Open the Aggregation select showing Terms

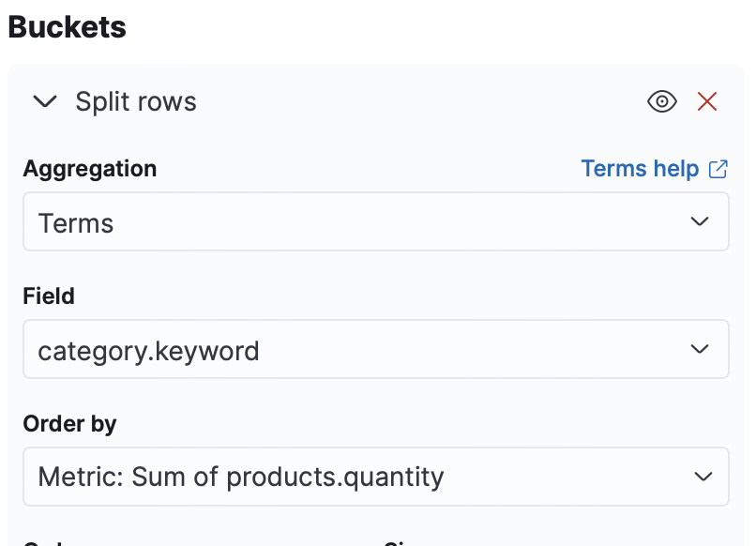(x=375, y=222)
